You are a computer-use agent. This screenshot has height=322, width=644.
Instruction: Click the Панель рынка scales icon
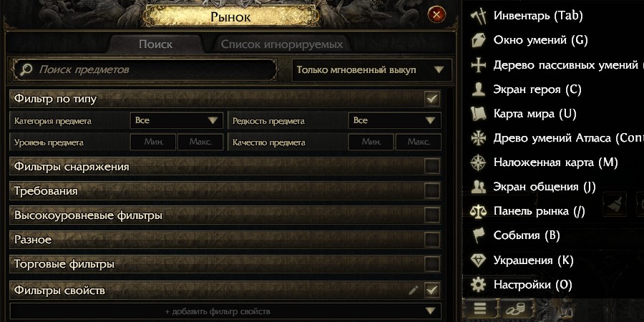click(x=479, y=211)
